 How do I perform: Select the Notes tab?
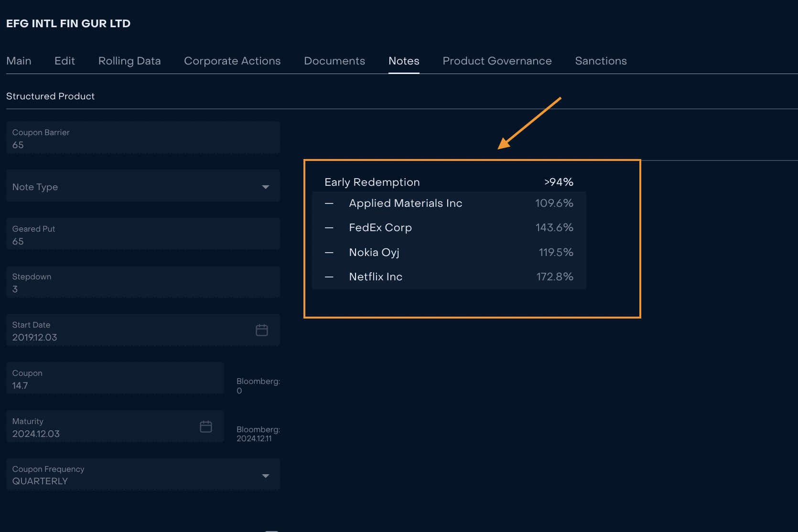[x=404, y=61]
